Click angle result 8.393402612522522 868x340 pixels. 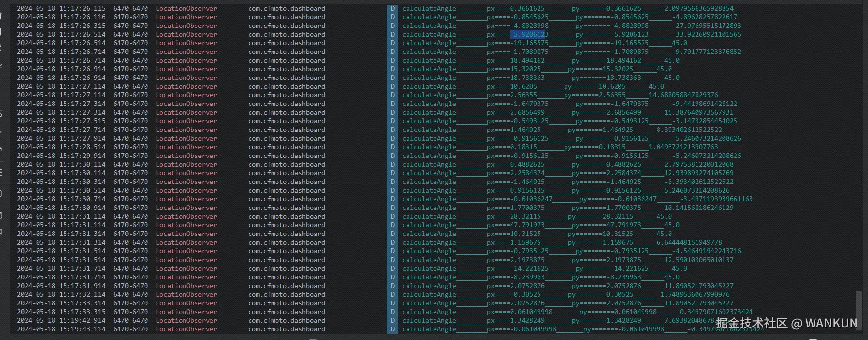pos(689,130)
